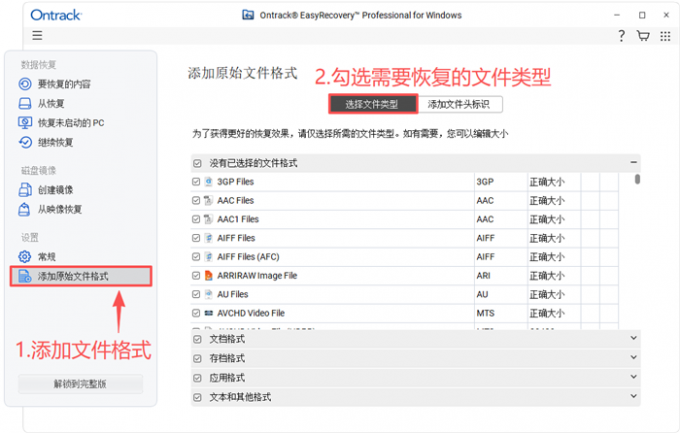Click the 从映像恢复 icon
This screenshot has height=433, width=680.
pyautogui.click(x=24, y=209)
